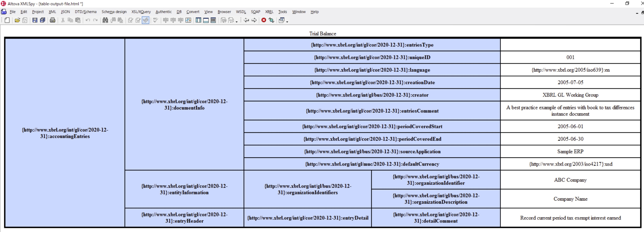The image size is (644, 232).
Task: Open the XBRL menu
Action: click(269, 12)
